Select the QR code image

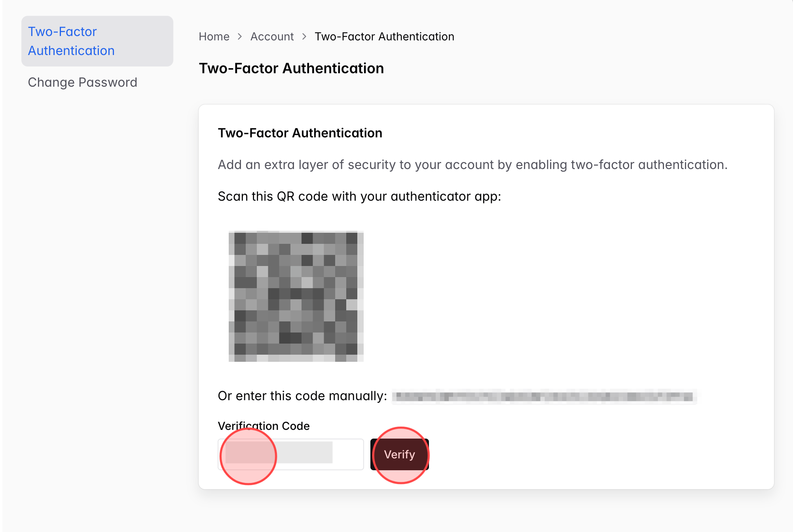[296, 296]
